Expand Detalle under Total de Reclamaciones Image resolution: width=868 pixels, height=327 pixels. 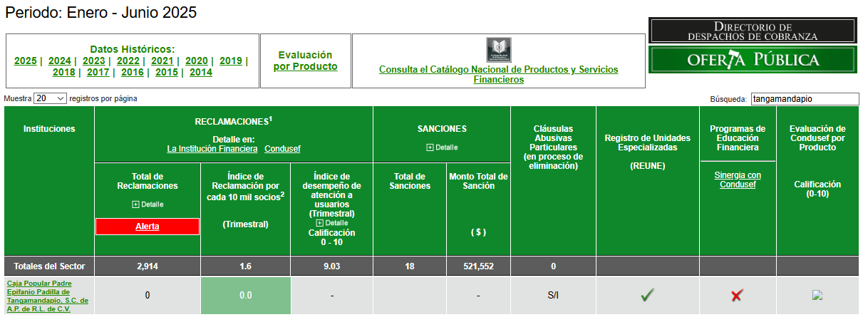click(x=148, y=204)
